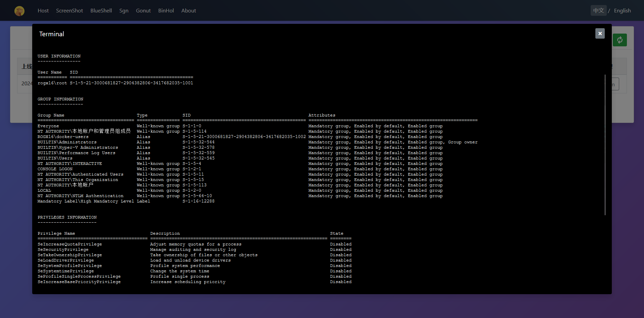Click SeTakeOwnershipPrivilege entry
Viewport: 644px width, 318px height.
pyautogui.click(x=70, y=255)
